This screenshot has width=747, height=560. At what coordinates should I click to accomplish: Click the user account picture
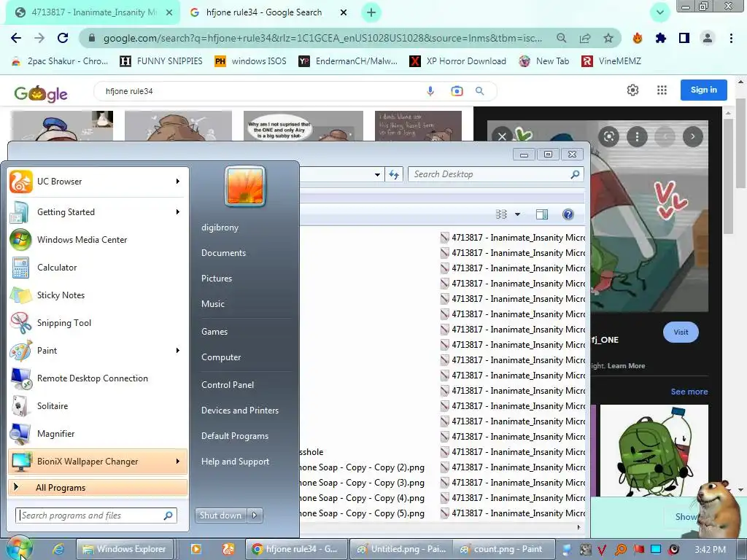[245, 186]
